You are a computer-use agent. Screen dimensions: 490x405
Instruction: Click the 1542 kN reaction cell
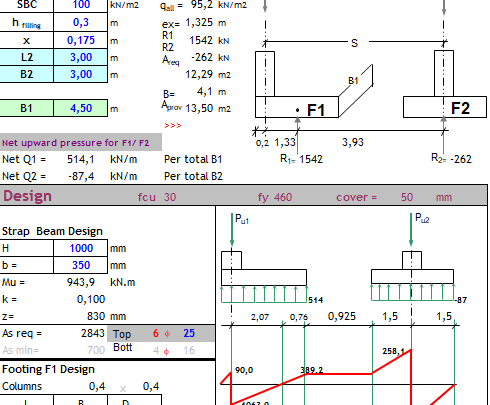tap(201, 40)
